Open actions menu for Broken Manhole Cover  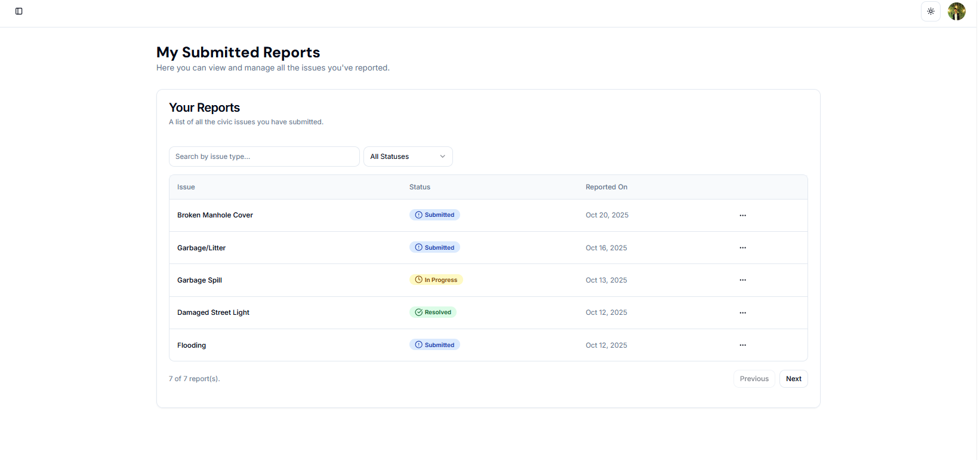(742, 216)
